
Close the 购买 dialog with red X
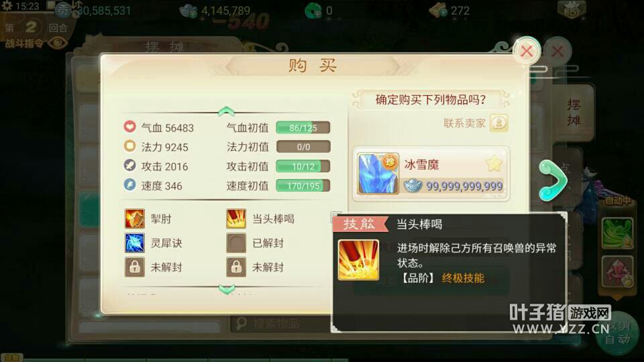pyautogui.click(x=527, y=51)
